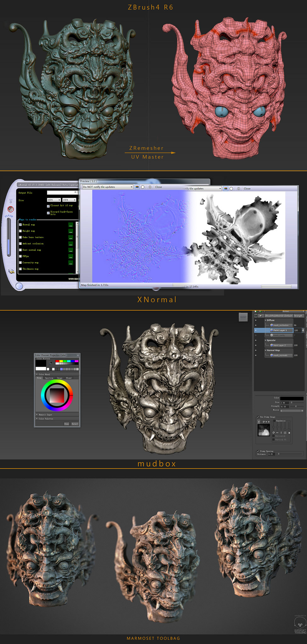Image resolution: width=307 pixels, height=644 pixels.
Task: Expand the Color Palettes section
Action: pyautogui.click(x=37, y=419)
